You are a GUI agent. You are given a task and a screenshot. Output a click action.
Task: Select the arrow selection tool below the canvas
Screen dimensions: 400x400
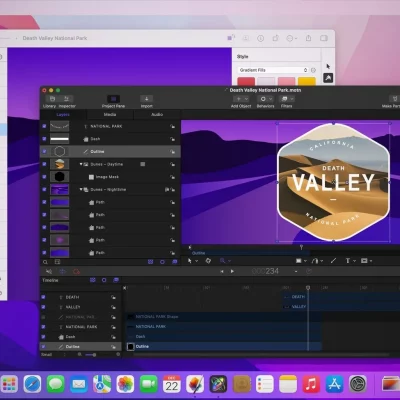point(189,261)
